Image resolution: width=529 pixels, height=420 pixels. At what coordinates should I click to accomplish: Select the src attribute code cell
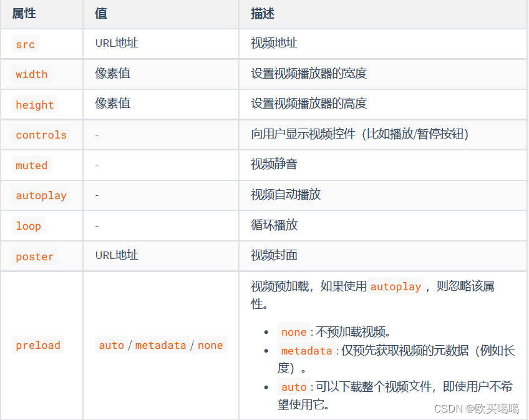pos(26,44)
